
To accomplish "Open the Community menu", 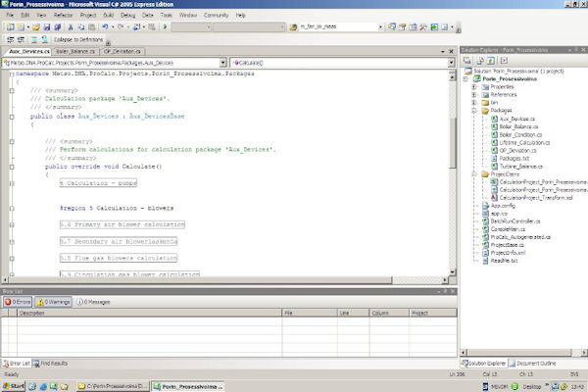I will coord(216,16).
